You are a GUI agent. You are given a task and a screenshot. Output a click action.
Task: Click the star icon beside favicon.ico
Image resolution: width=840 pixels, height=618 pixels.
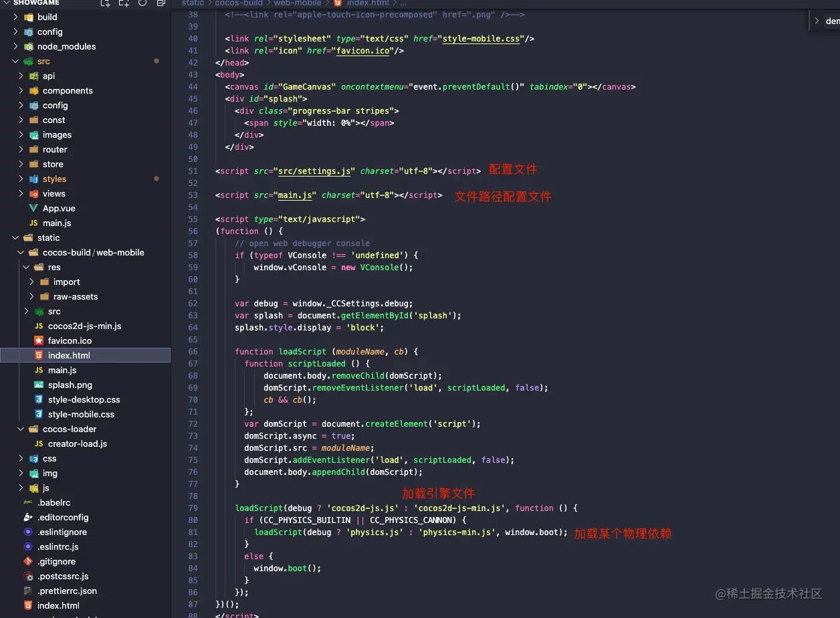[x=39, y=340]
